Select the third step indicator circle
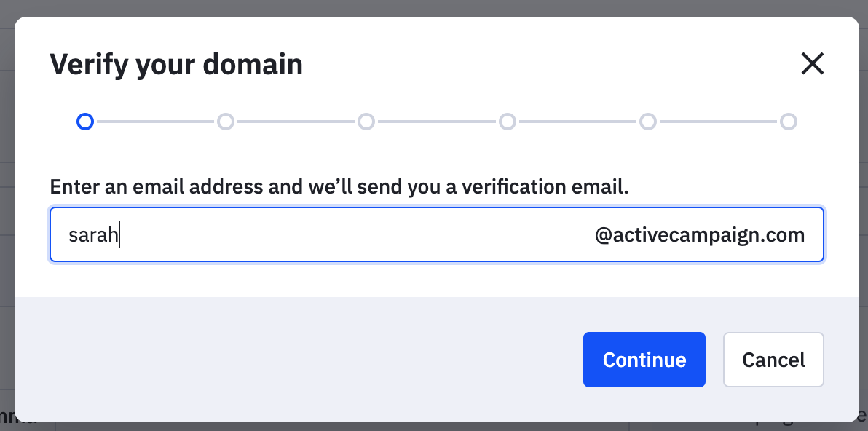The height and width of the screenshot is (431, 868). point(366,122)
